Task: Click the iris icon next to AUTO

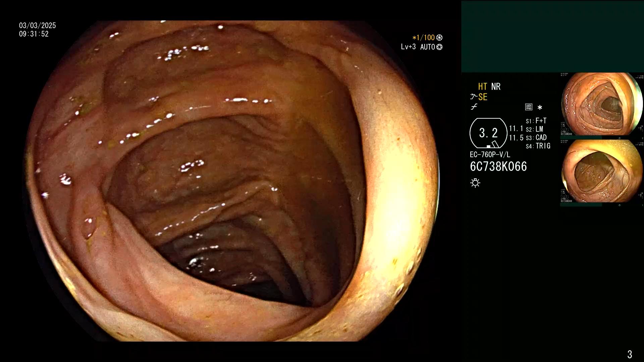Action: pos(439,47)
